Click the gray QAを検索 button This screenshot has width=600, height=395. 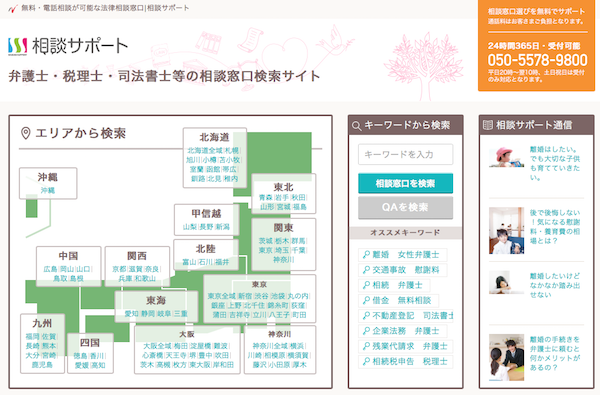[x=406, y=207]
